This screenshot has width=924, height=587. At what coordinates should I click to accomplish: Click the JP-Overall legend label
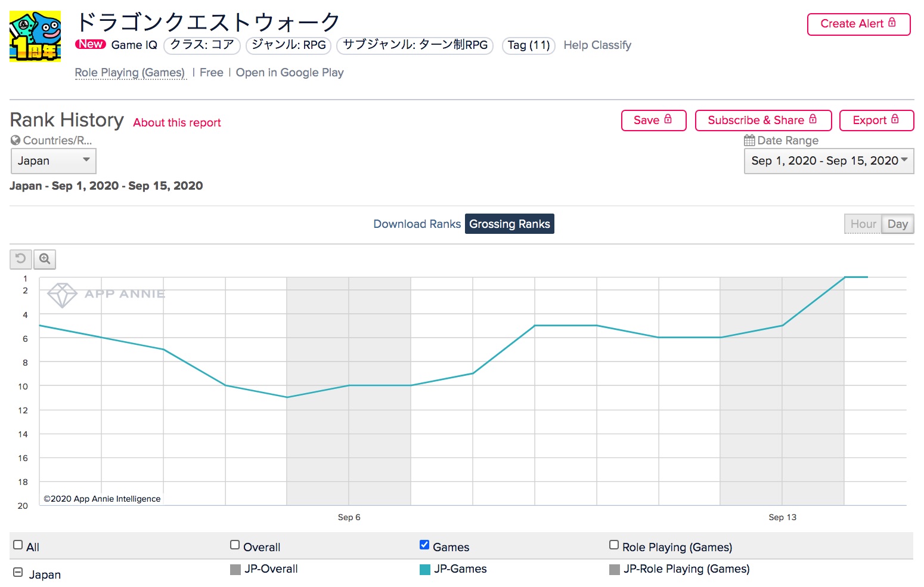[x=271, y=569]
